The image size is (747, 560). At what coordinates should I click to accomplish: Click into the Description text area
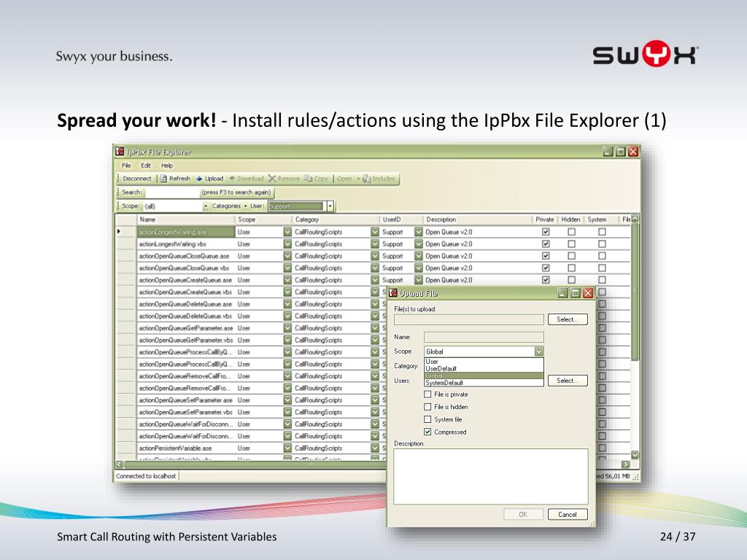[x=491, y=476]
